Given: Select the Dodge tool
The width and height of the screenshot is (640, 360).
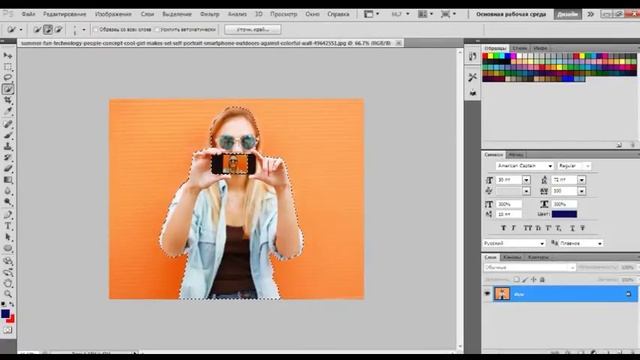Looking at the screenshot, I should (x=8, y=202).
